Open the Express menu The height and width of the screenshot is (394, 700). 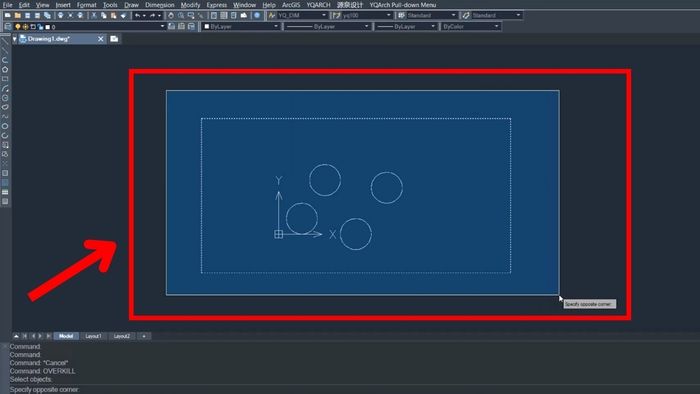click(217, 5)
